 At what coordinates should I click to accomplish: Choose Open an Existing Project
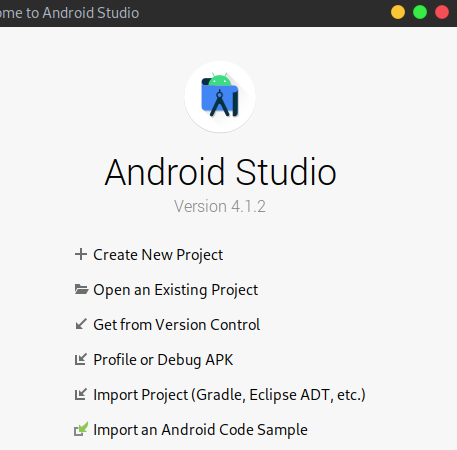tap(176, 290)
